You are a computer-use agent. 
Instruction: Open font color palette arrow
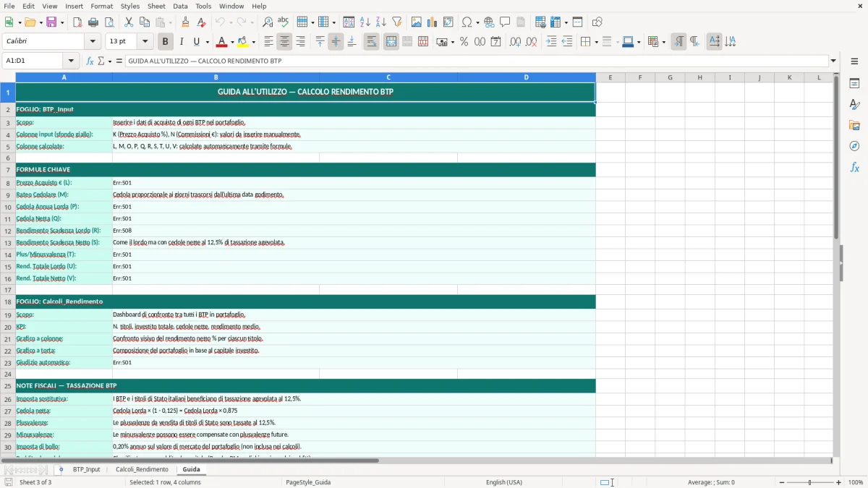click(x=231, y=42)
